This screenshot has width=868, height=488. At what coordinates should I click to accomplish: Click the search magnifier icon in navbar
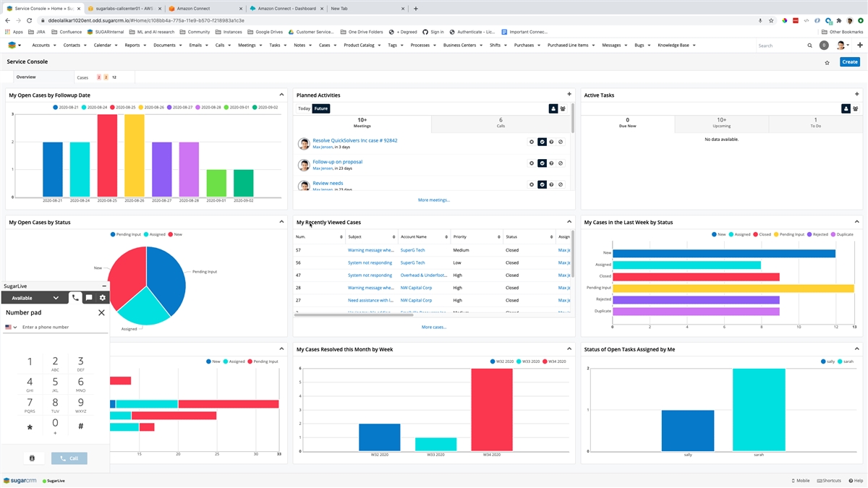point(809,46)
